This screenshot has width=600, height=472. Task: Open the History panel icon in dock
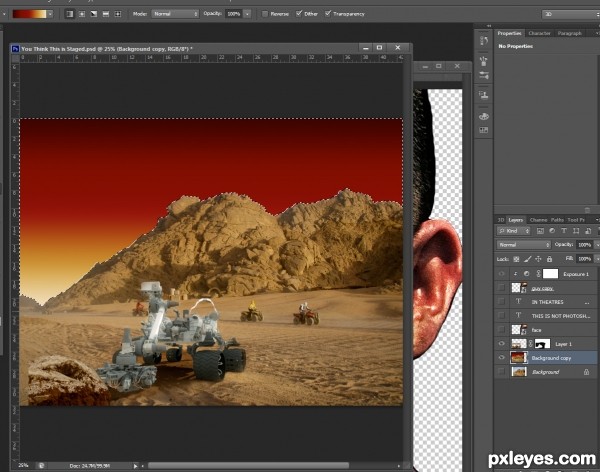click(484, 41)
